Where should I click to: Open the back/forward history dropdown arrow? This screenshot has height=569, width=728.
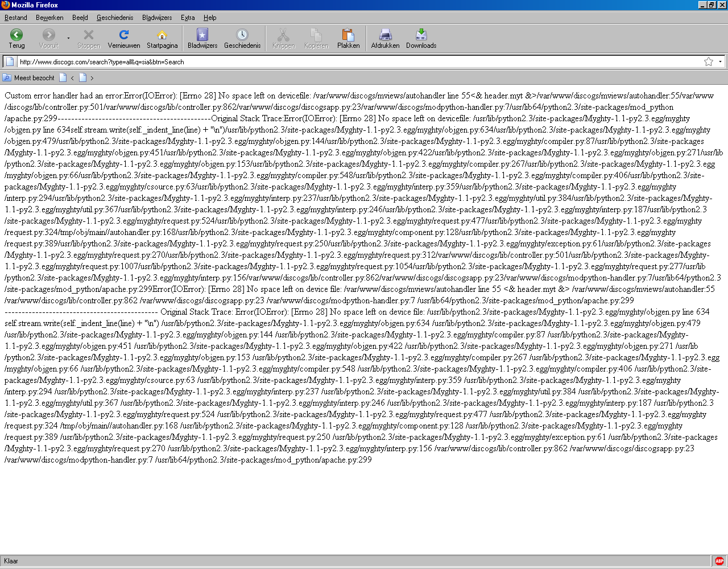point(68,39)
